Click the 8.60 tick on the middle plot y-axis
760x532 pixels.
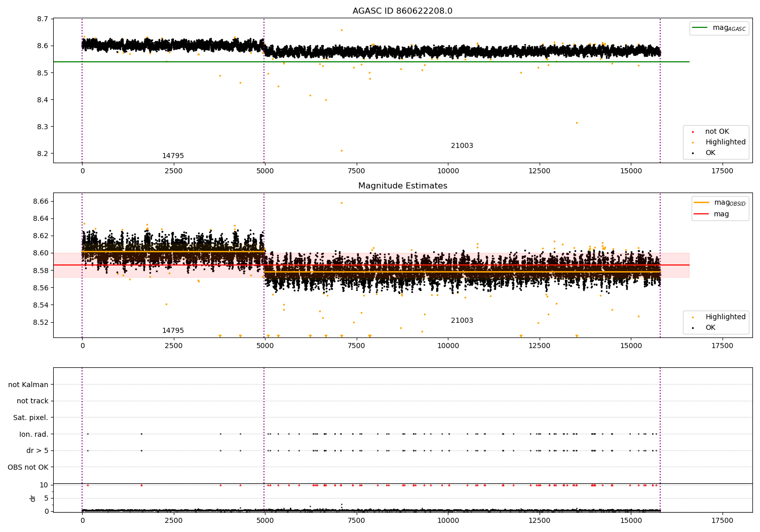tap(41, 253)
